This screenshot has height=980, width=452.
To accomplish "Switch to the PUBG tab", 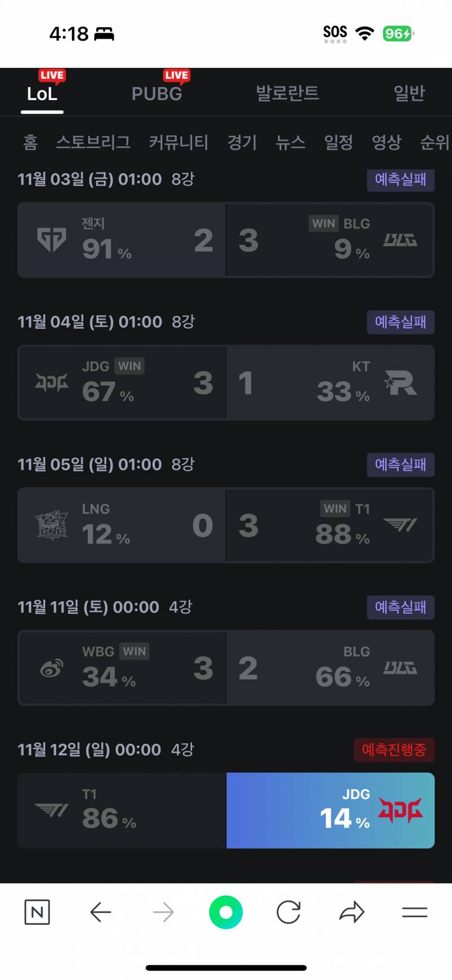I will (x=157, y=94).
